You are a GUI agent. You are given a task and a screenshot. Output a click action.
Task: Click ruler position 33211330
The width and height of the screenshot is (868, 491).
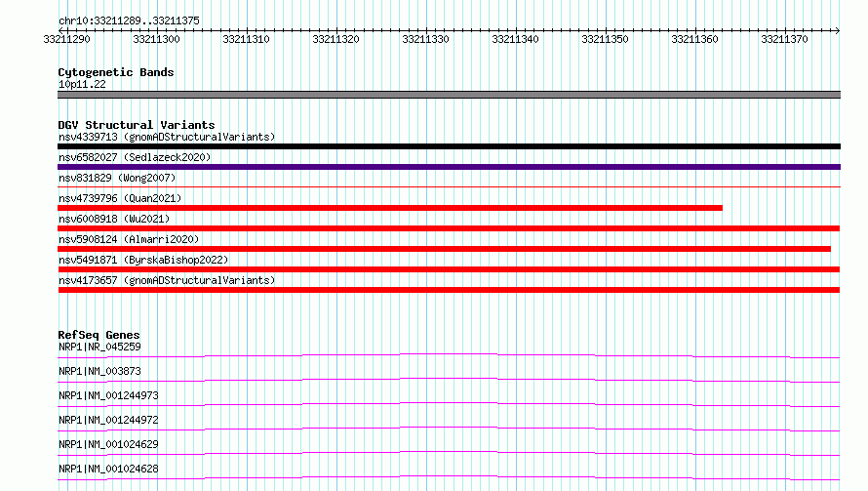(425, 39)
